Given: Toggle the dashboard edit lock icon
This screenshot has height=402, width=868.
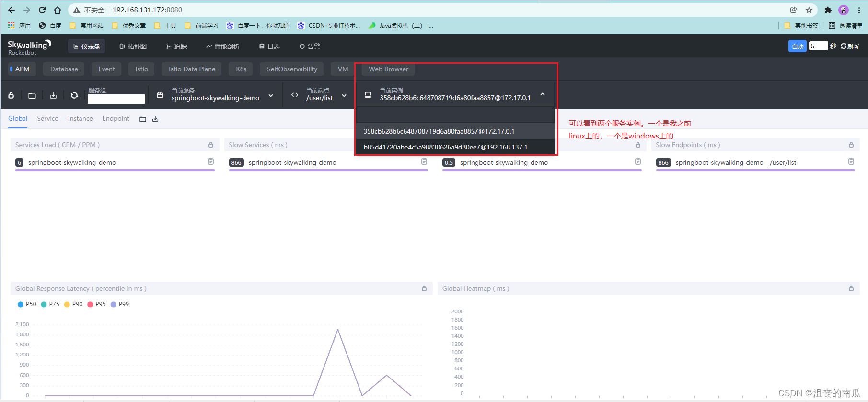Looking at the screenshot, I should 11,95.
